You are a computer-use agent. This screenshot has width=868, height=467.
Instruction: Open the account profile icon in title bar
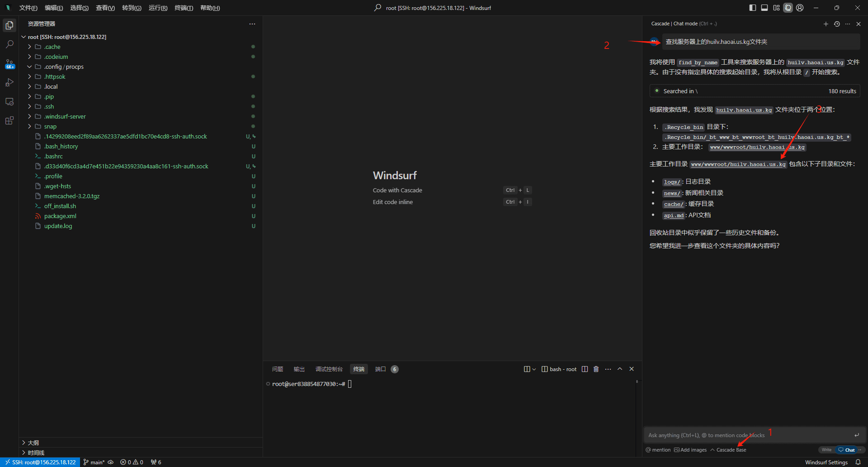coord(800,8)
